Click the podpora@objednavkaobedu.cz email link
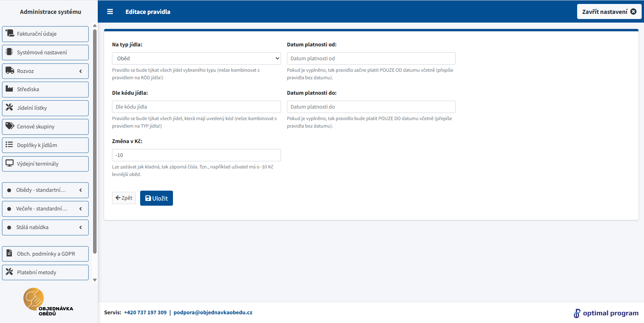The width and height of the screenshot is (644, 323). pyautogui.click(x=213, y=313)
